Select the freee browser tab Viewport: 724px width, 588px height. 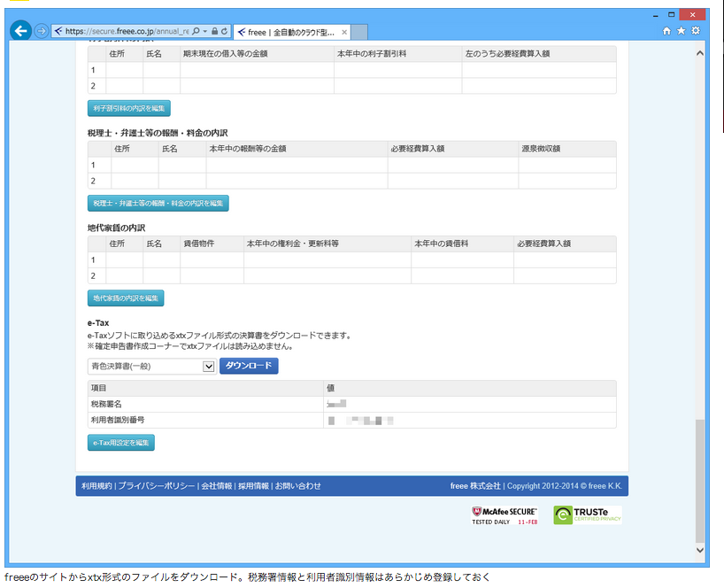(288, 29)
